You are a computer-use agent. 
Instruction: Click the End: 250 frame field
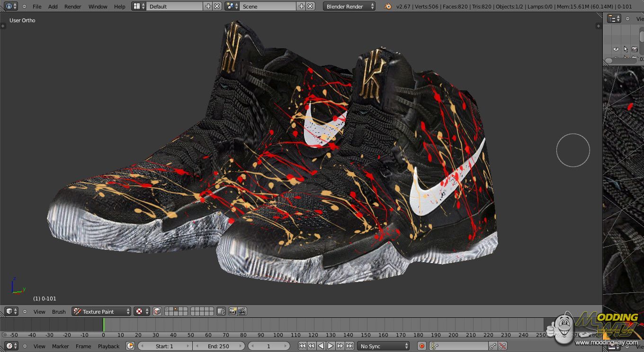[x=218, y=346]
